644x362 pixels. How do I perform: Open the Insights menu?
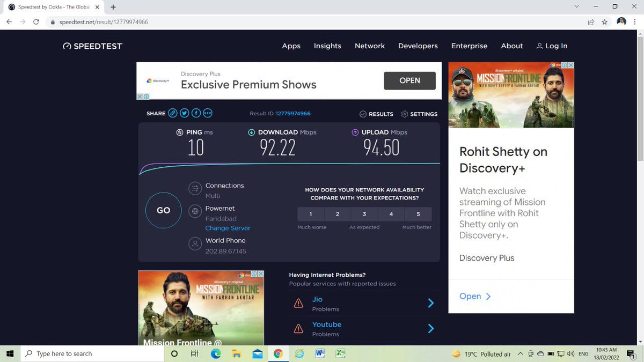click(327, 46)
